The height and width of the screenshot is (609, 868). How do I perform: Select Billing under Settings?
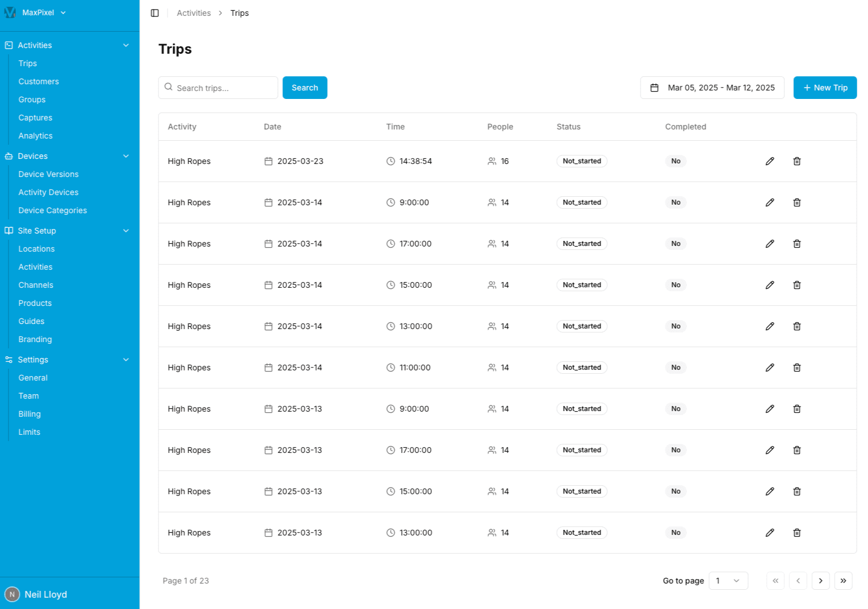pyautogui.click(x=29, y=414)
